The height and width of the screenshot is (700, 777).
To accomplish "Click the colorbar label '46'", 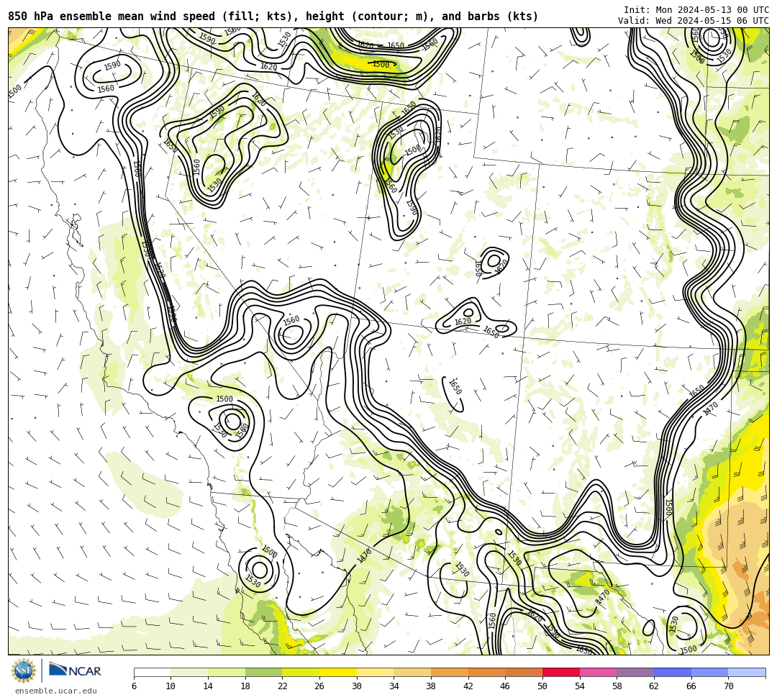I will click(506, 686).
